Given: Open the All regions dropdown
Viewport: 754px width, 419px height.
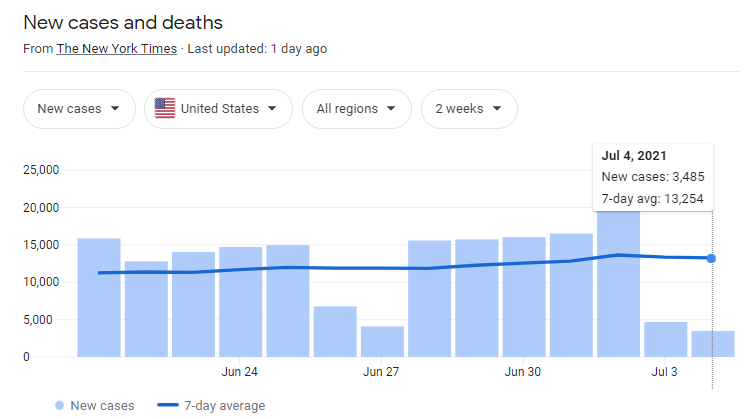Looking at the screenshot, I should tap(357, 109).
